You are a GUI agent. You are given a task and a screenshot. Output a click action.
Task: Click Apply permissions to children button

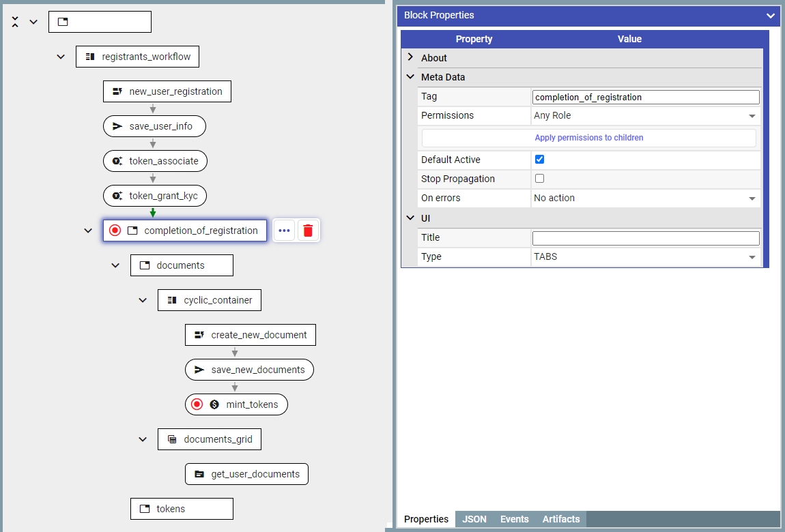point(588,138)
